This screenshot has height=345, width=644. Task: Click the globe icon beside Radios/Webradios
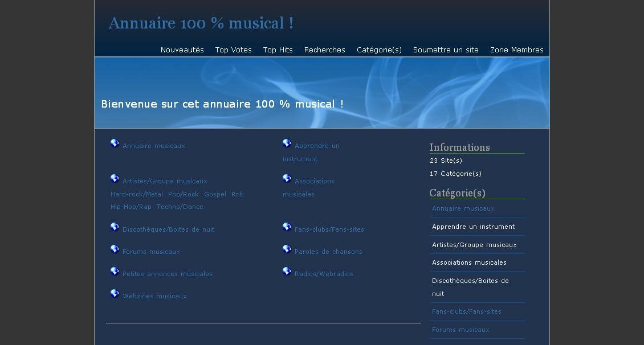287,271
